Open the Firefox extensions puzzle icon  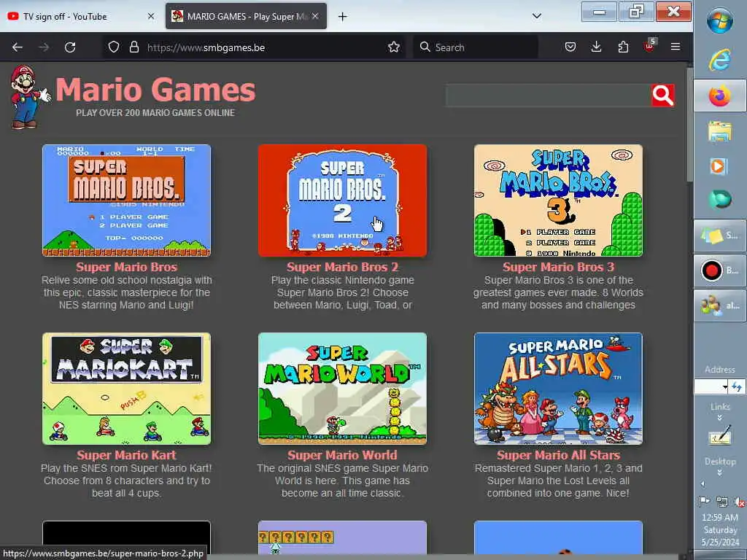(623, 47)
